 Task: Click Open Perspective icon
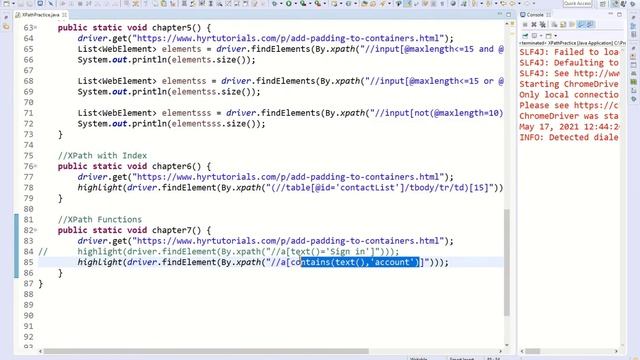603,4
